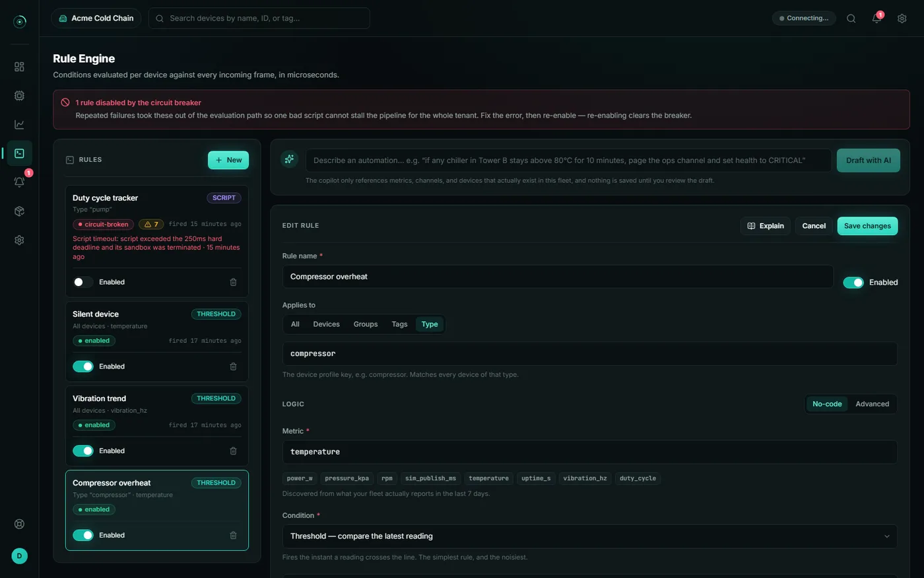
Task: Select the Devices applies-to tab
Action: (x=326, y=324)
